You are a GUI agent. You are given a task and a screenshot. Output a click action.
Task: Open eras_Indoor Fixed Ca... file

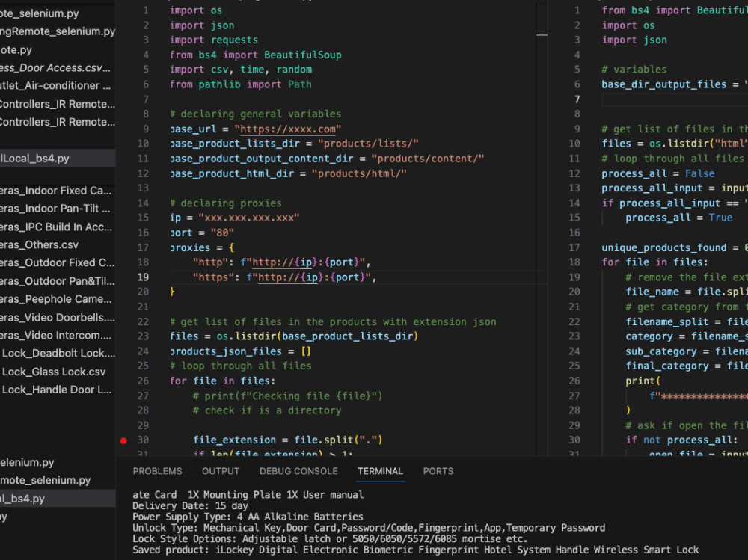point(58,191)
